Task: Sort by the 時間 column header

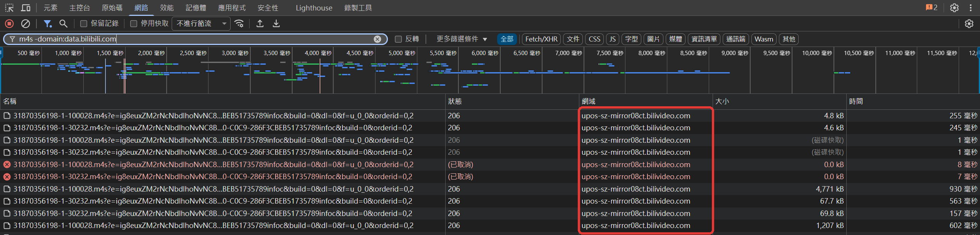Action: point(913,102)
